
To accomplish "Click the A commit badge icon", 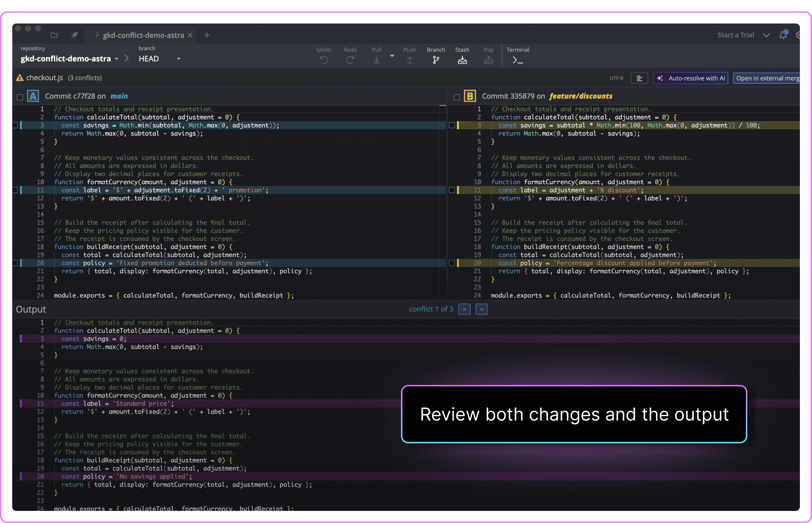I will point(33,96).
